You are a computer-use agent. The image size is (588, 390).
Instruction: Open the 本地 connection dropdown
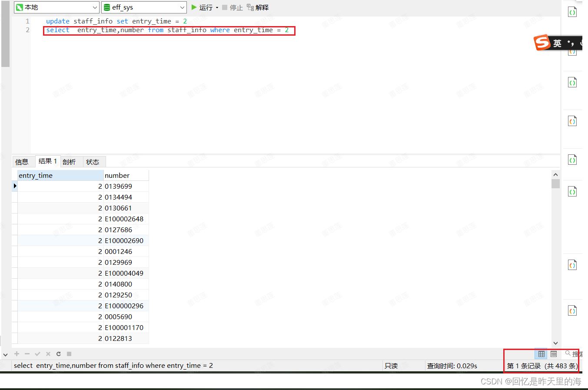(x=56, y=7)
